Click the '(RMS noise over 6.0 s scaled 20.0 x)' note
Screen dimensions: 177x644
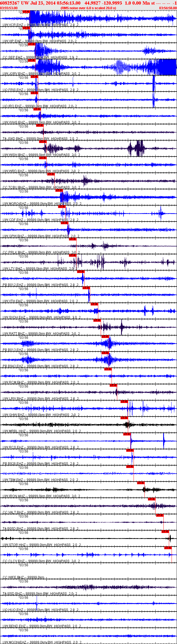click(88, 8)
